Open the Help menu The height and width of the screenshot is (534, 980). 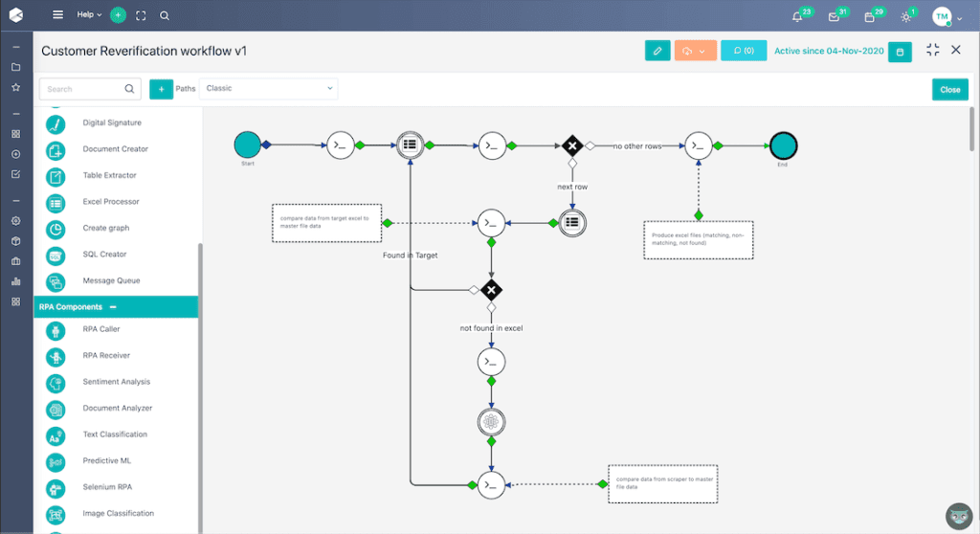click(x=89, y=14)
